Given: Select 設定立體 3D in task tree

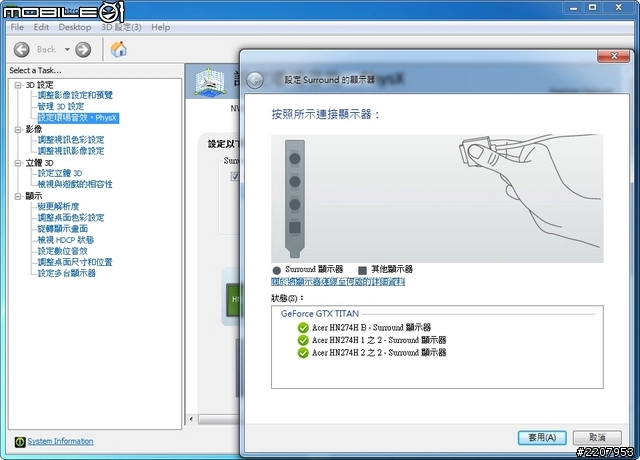Looking at the screenshot, I should [60, 173].
